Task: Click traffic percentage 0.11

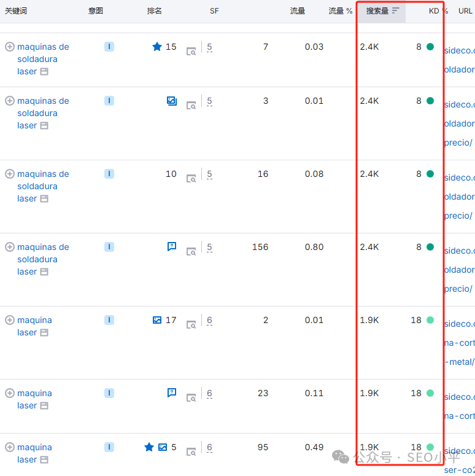Action: [314, 393]
